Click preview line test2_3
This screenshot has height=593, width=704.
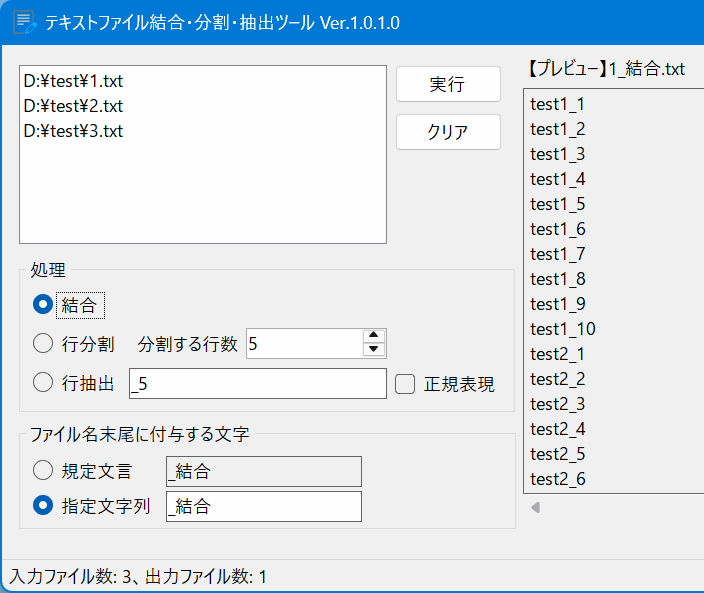[x=558, y=404]
